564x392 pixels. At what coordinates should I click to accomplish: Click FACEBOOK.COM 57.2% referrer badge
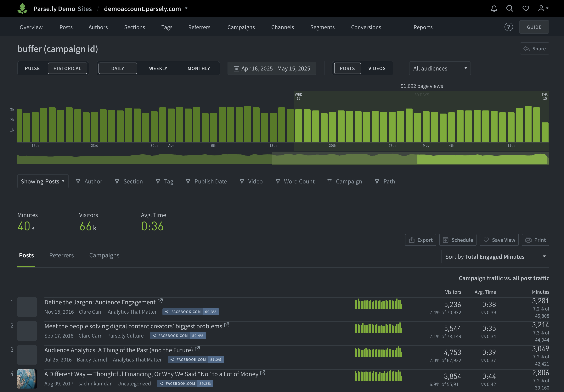(x=196, y=360)
